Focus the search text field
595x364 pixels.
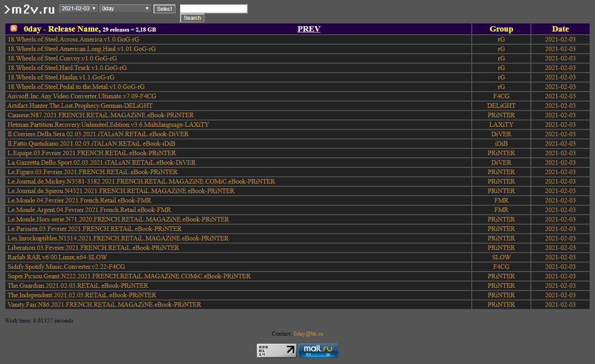click(x=214, y=9)
